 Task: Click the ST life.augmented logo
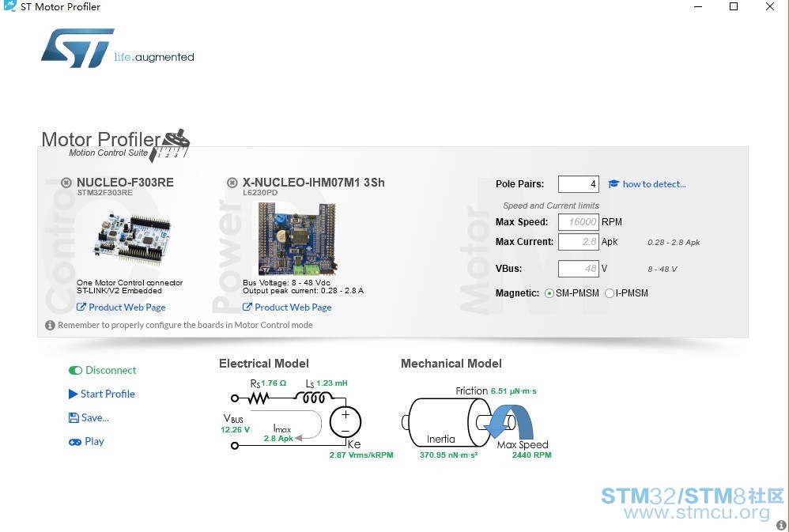117,48
